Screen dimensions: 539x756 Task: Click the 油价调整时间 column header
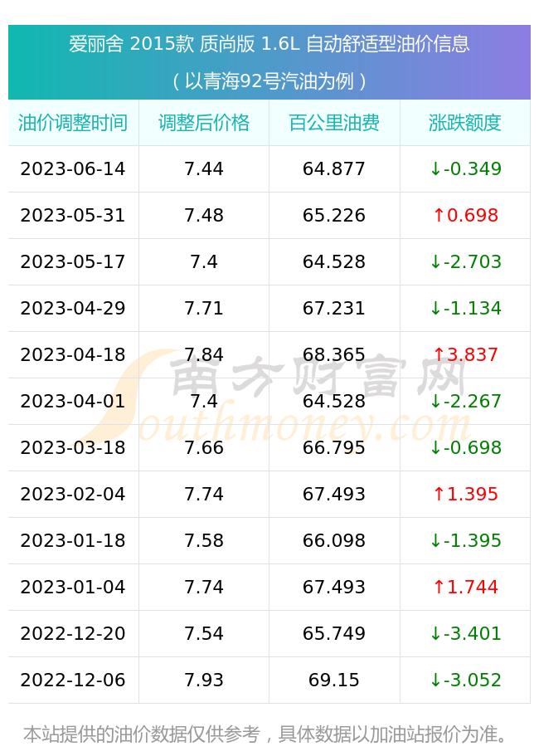click(73, 123)
